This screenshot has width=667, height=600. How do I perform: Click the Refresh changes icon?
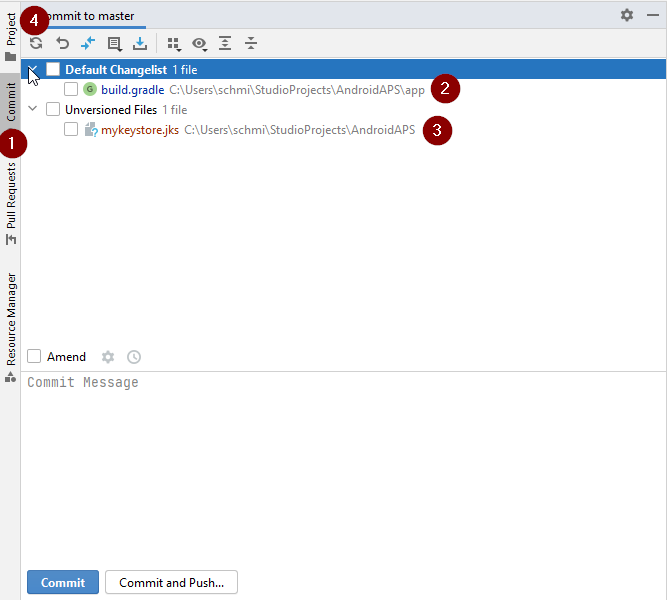coord(36,43)
